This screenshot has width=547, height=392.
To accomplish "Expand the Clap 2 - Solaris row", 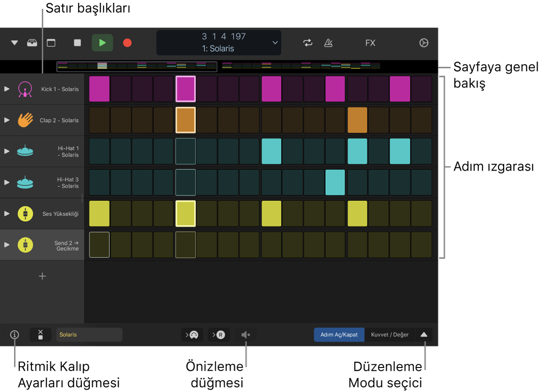I will (x=7, y=120).
